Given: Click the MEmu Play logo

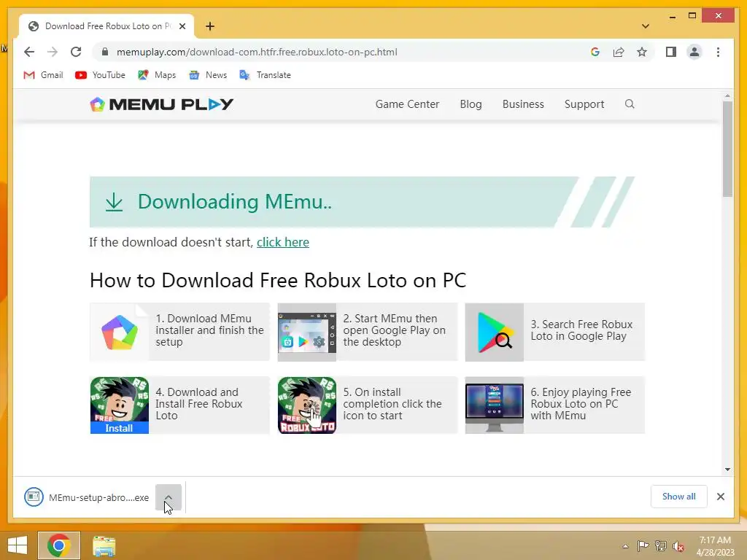Looking at the screenshot, I should [x=161, y=104].
